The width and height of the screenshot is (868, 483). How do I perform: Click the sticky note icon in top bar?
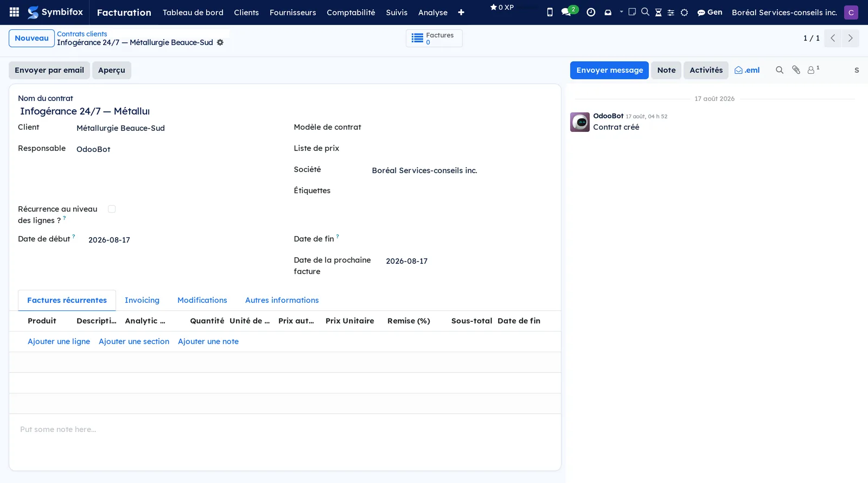pyautogui.click(x=632, y=11)
